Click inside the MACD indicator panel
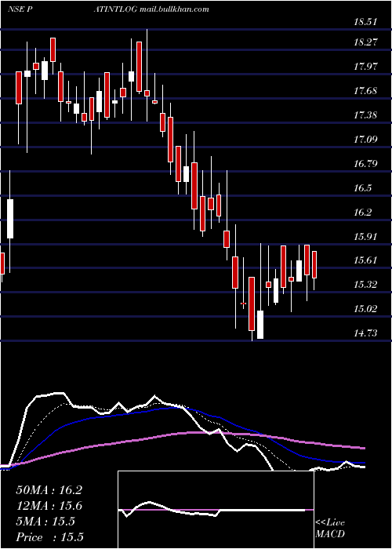The height and width of the screenshot is (549, 392). click(x=216, y=510)
